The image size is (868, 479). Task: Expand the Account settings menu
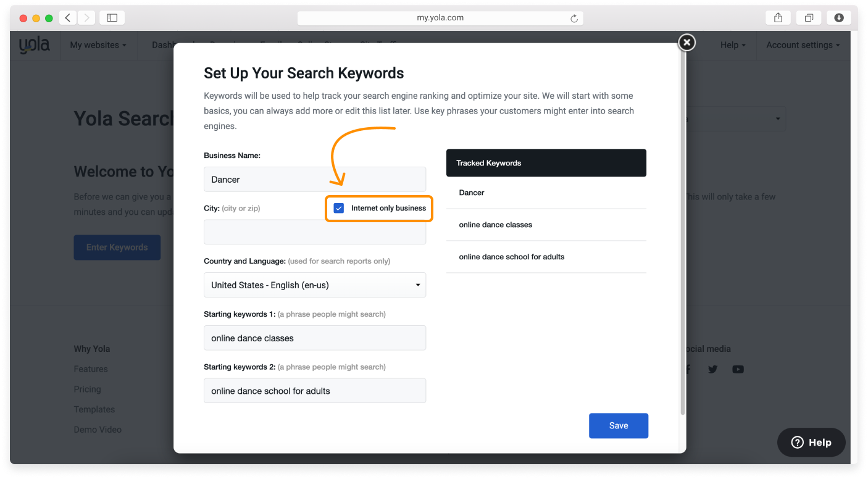point(803,45)
